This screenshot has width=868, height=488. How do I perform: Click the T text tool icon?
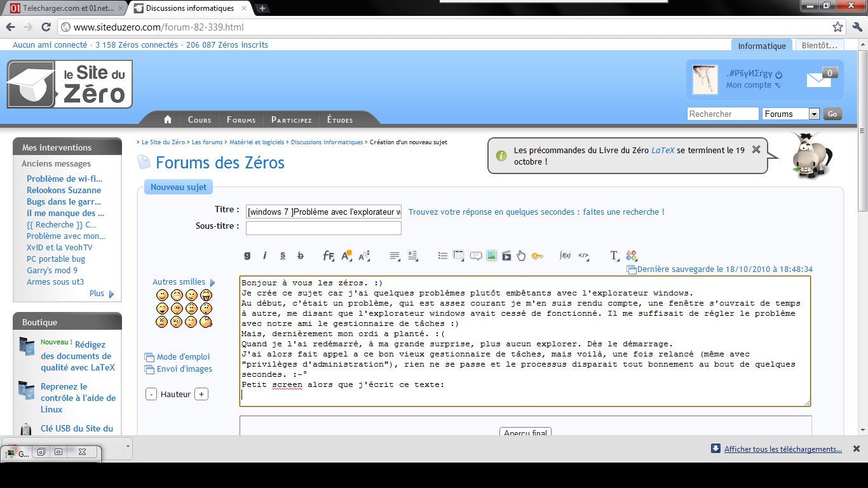point(614,255)
